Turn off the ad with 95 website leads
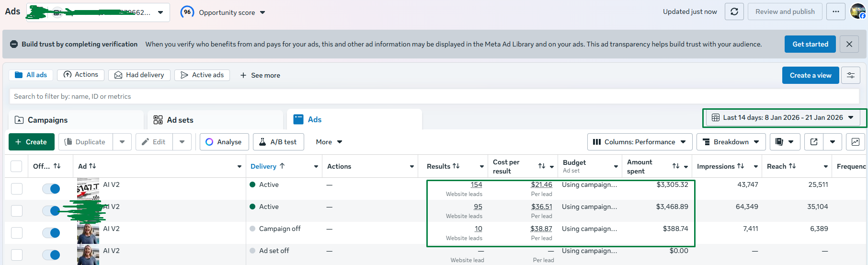This screenshot has height=265, width=868. coord(51,211)
